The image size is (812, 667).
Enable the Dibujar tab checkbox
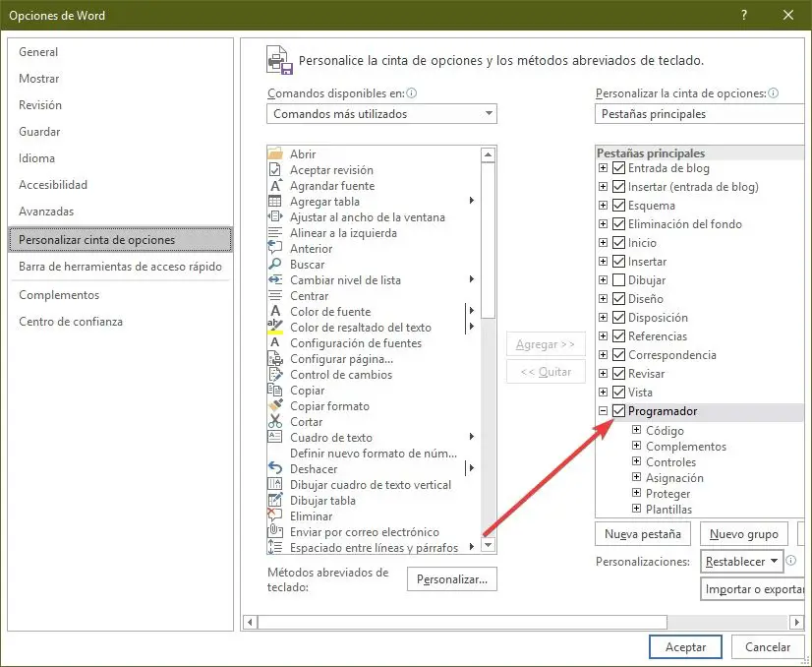pyautogui.click(x=618, y=279)
